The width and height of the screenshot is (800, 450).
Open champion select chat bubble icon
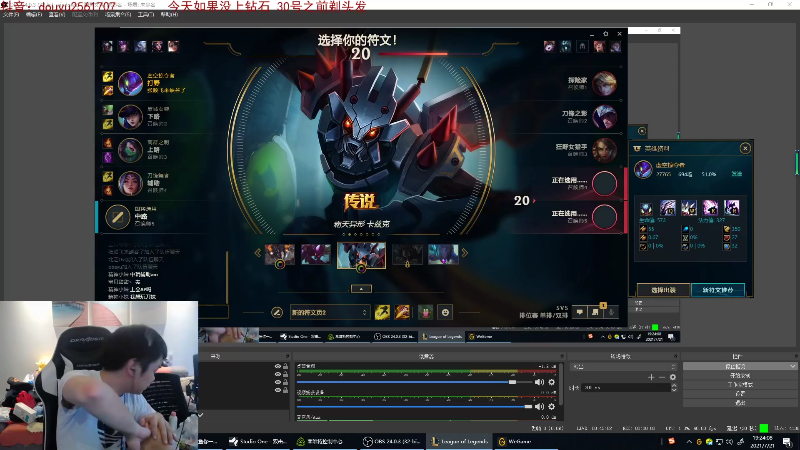point(580,312)
